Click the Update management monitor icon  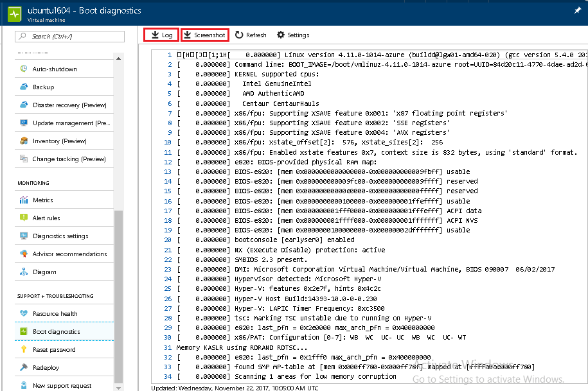(x=24, y=123)
